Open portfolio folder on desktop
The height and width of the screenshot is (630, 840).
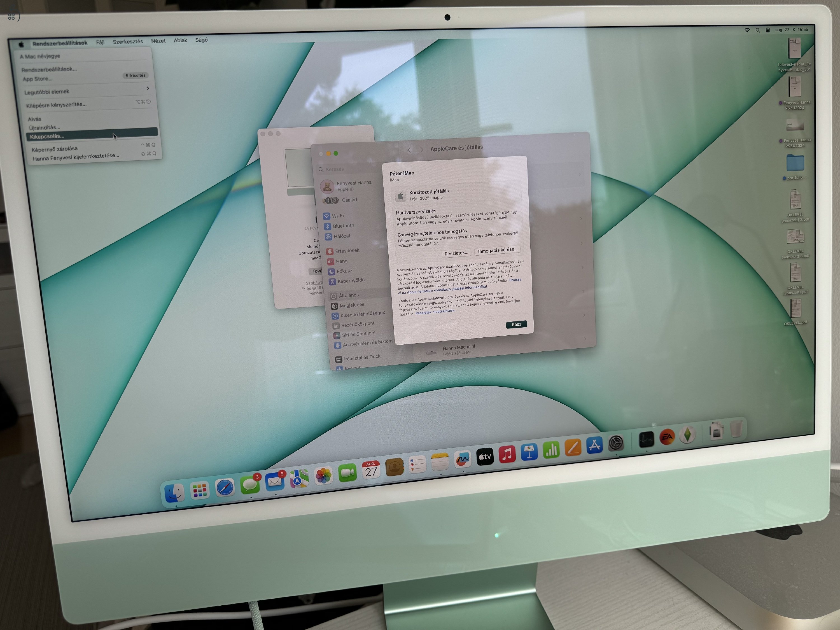click(x=795, y=163)
